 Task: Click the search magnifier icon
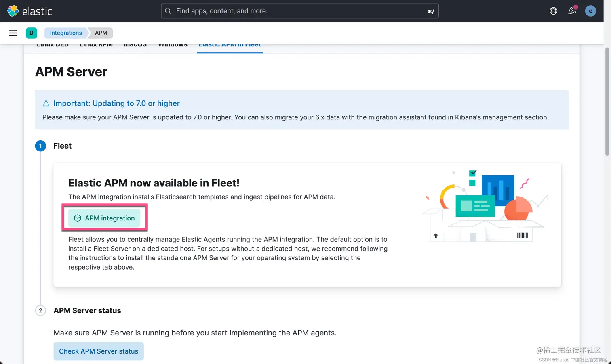pos(168,11)
